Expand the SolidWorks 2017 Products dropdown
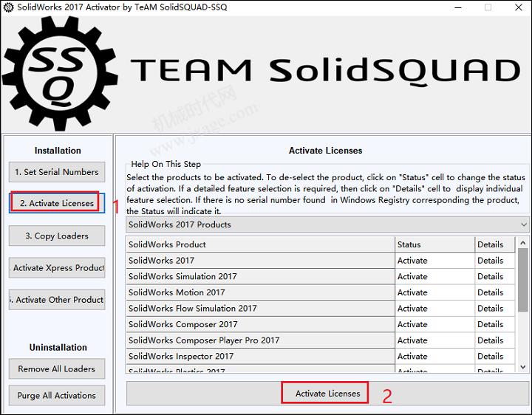 coord(327,224)
